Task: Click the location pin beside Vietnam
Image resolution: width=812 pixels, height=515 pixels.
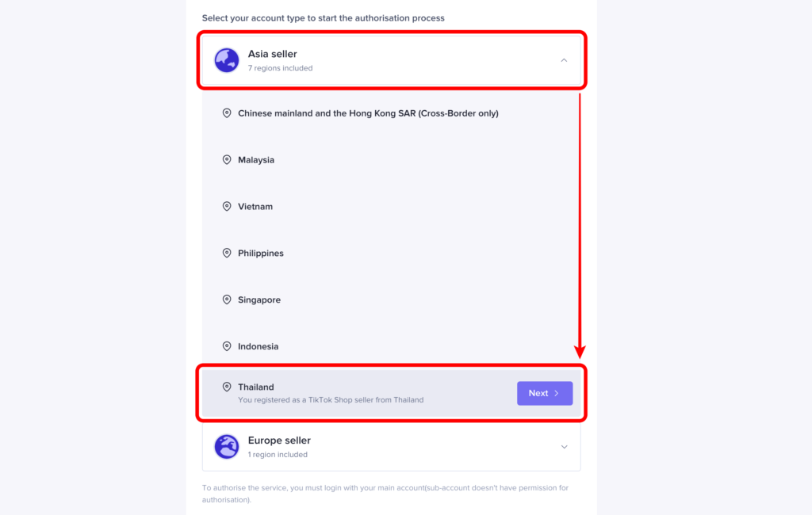Action: point(227,207)
